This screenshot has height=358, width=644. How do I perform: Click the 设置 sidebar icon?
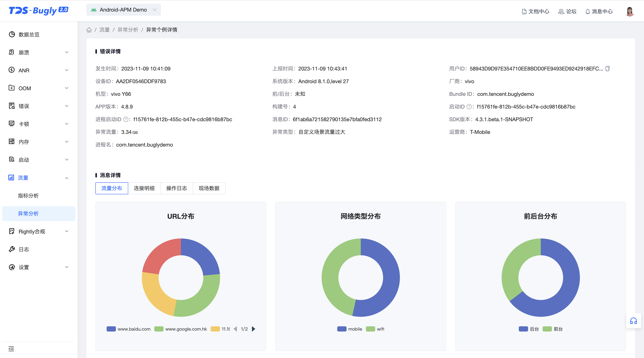click(12, 267)
